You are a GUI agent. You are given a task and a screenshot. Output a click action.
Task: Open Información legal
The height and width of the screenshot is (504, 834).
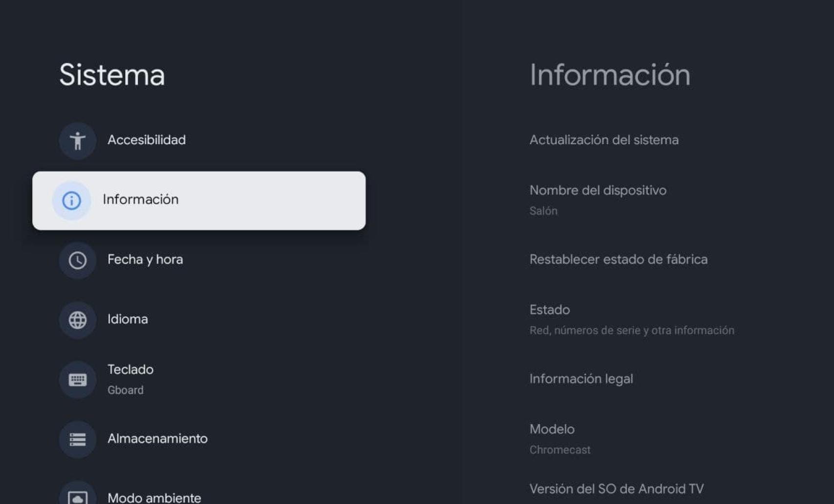(x=581, y=378)
